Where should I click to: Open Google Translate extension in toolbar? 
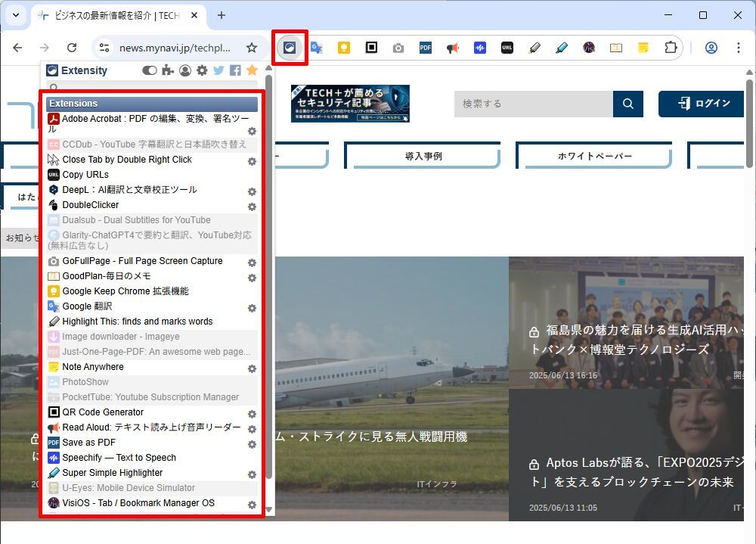(x=316, y=48)
